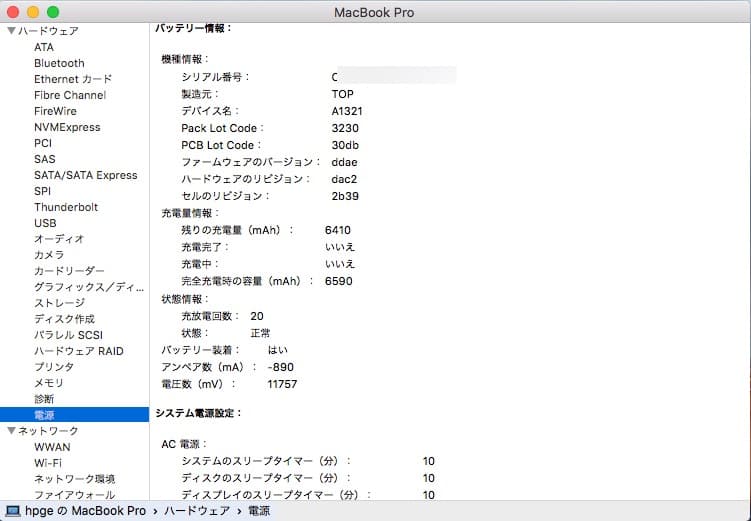751x521 pixels.
Task: Click hpge の MacBook Pro in path bar
Action: tap(85, 511)
